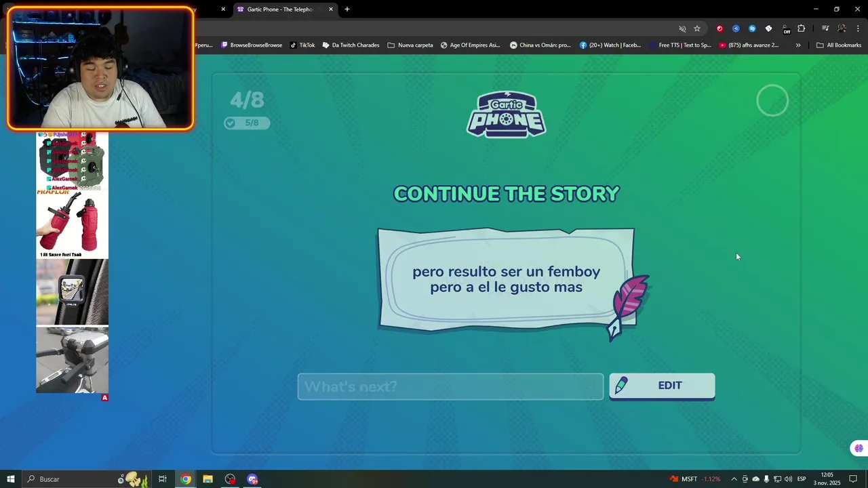Click the purple round taskbar app icon

tap(253, 479)
